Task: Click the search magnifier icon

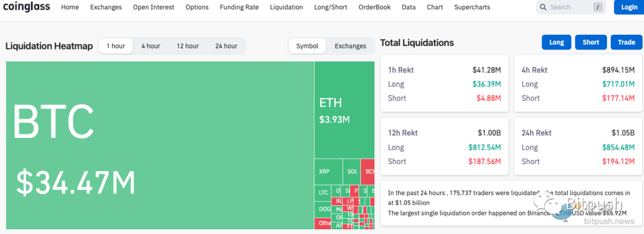Action: (x=543, y=7)
